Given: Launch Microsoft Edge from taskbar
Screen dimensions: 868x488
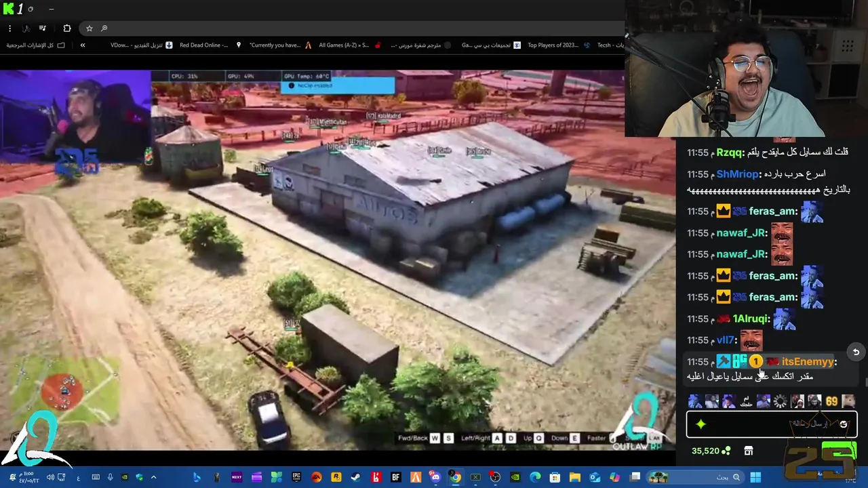Looking at the screenshot, I should coord(535,477).
